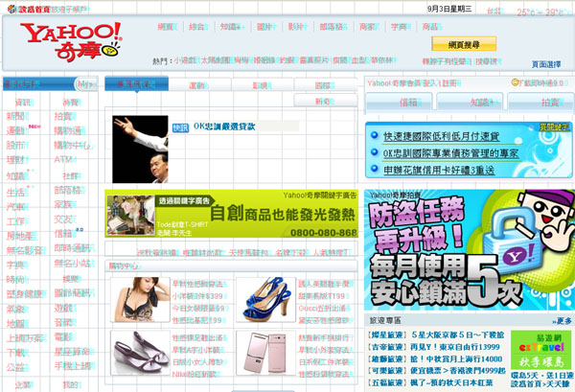Switch to the 新奇 news tab
This screenshot has width=575, height=392.
coord(325,101)
